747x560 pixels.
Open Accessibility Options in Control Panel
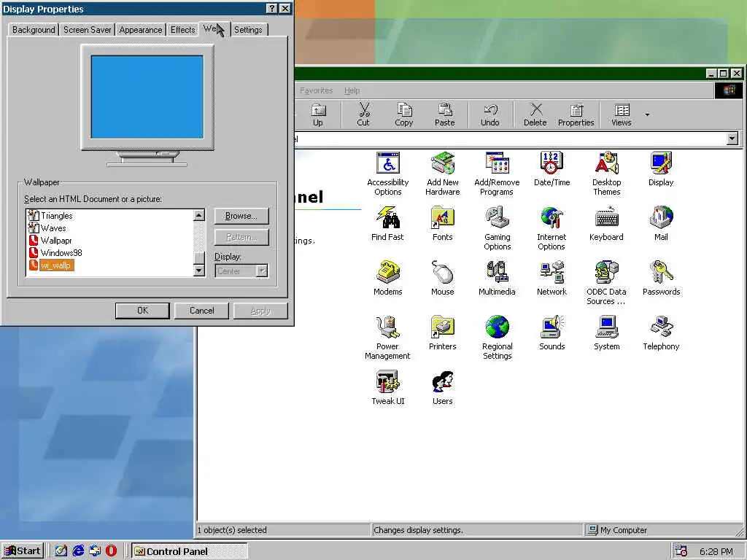[x=388, y=174]
